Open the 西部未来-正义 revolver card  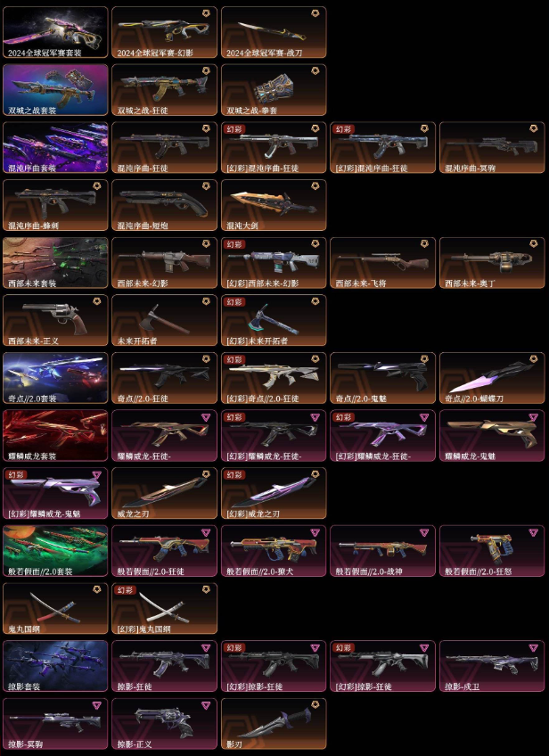coord(55,320)
